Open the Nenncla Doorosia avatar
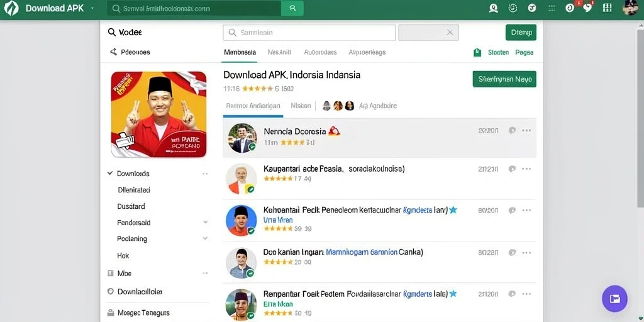This screenshot has width=644, height=322. point(242,138)
